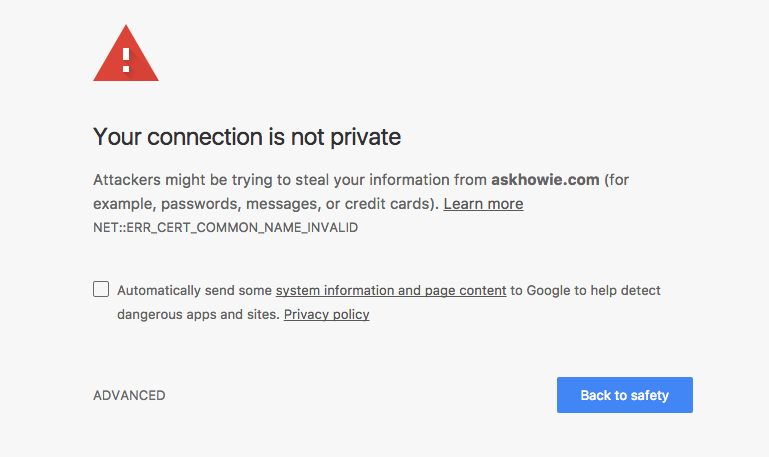This screenshot has height=457, width=769.
Task: Click the Automatically send some label text
Action: [x=195, y=291]
